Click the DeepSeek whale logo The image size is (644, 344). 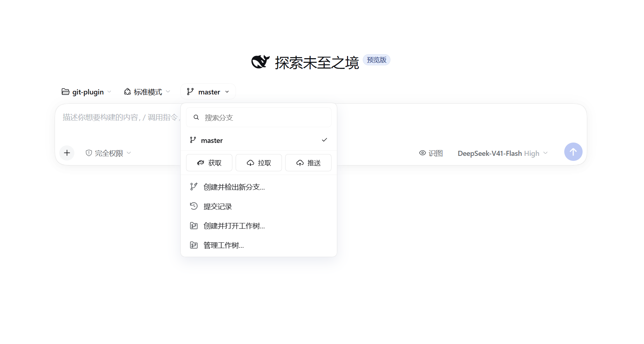tap(260, 62)
